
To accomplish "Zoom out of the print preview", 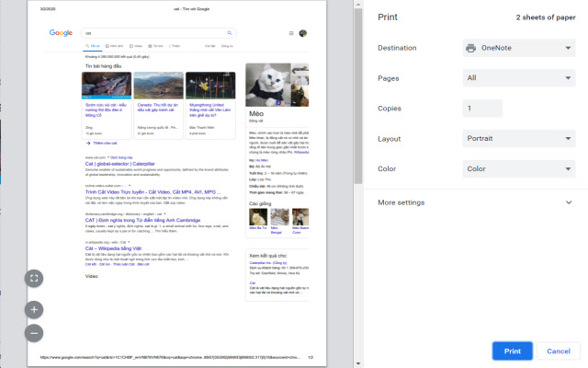I will 34,333.
